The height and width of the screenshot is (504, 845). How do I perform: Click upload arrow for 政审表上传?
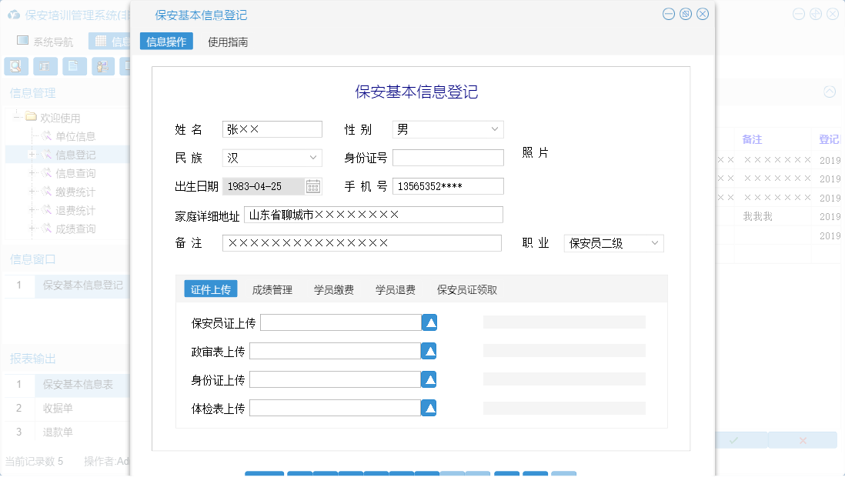pyautogui.click(x=429, y=350)
